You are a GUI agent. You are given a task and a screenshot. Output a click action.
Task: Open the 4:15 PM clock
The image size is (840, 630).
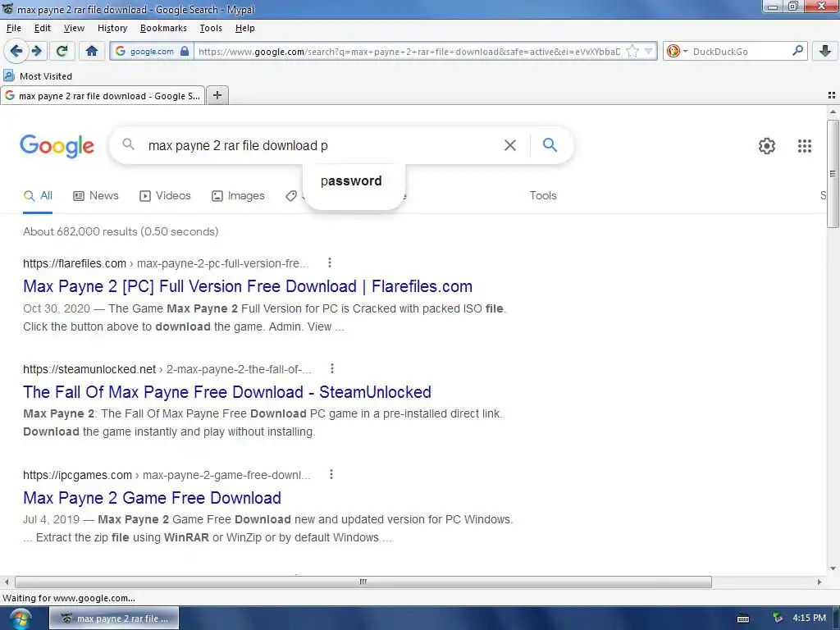point(809,618)
